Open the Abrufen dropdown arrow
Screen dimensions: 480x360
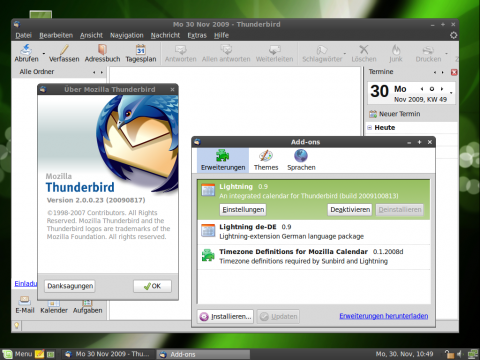43,53
